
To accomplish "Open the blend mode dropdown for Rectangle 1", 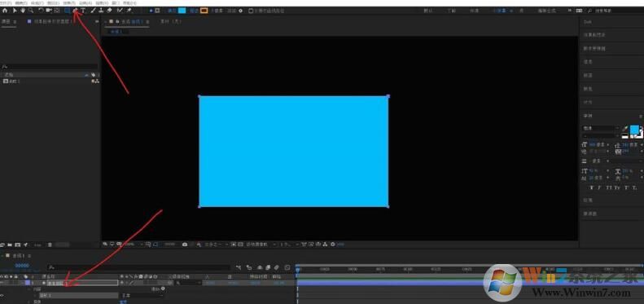I will pyautogui.click(x=142, y=295).
